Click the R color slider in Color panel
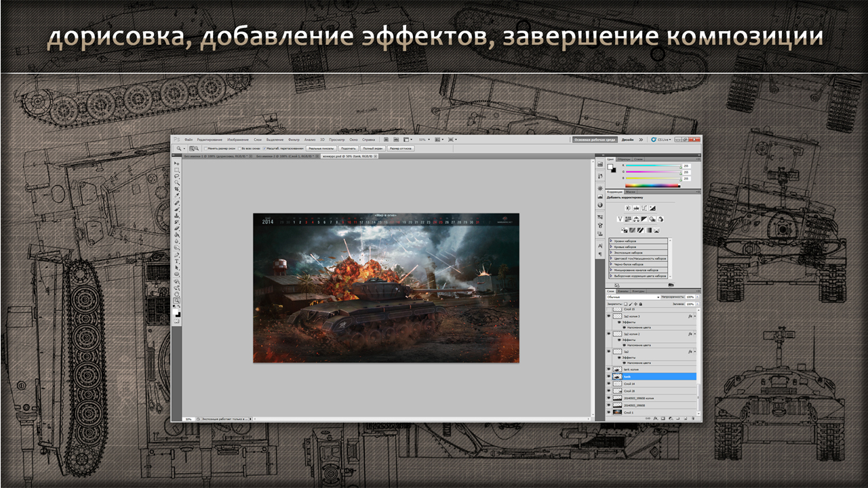Image resolution: width=868 pixels, height=488 pixels. (653, 165)
